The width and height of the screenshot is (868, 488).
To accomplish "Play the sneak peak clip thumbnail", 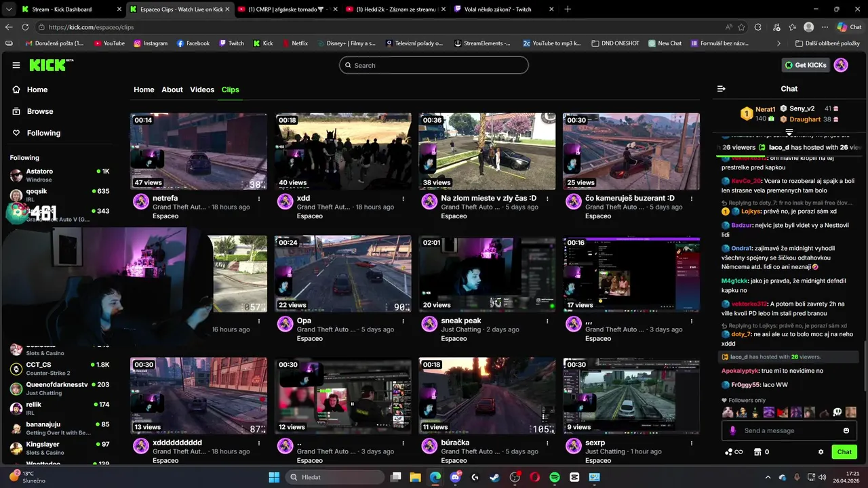I will 487,274.
